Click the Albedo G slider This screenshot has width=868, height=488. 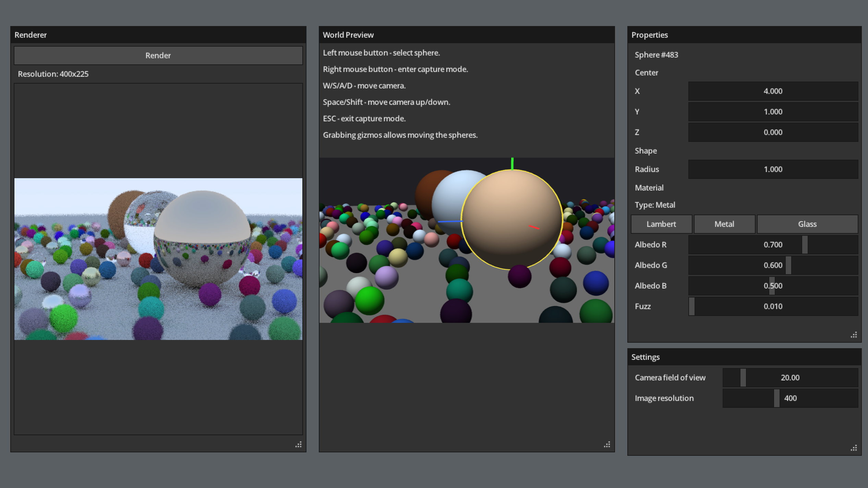(773, 265)
